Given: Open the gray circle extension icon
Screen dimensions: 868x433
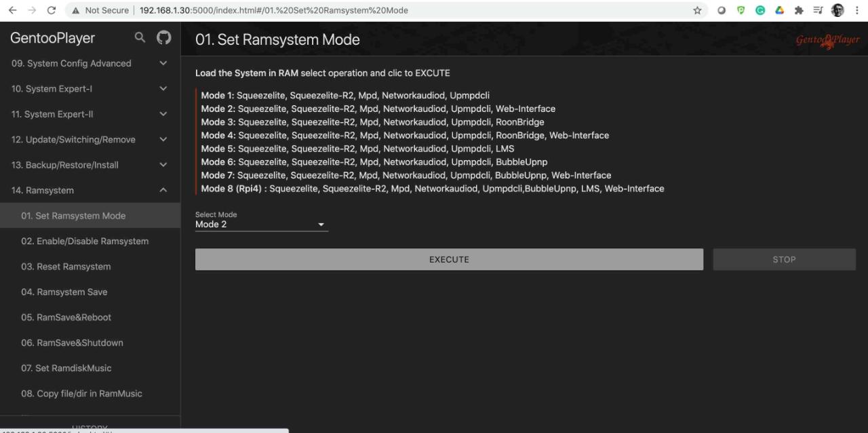Looking at the screenshot, I should coord(722,10).
